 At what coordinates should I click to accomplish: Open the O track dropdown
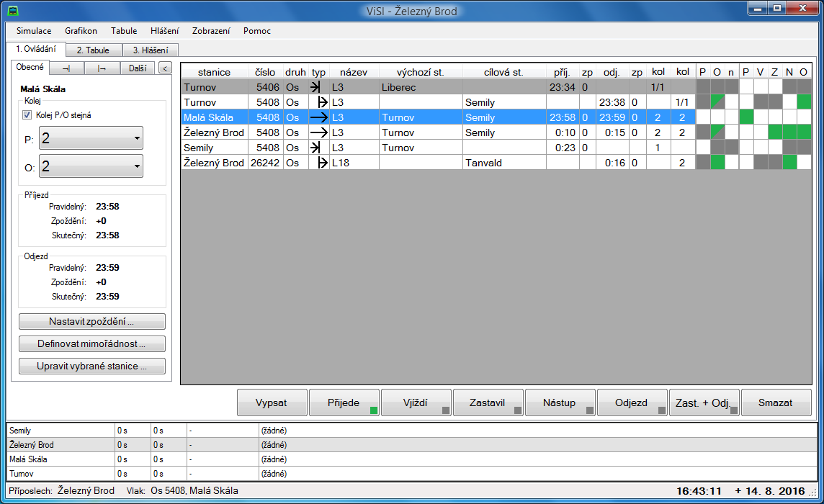[x=91, y=166]
